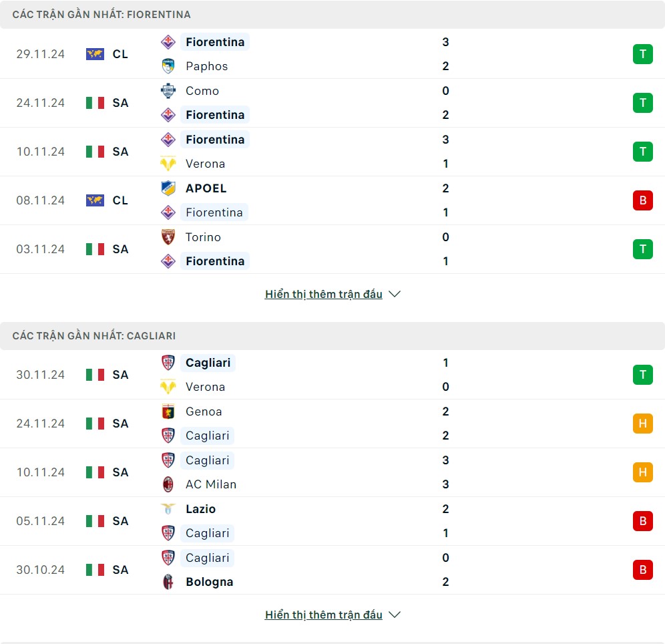
Task: Click the Genoa team crest
Action: coord(168,412)
